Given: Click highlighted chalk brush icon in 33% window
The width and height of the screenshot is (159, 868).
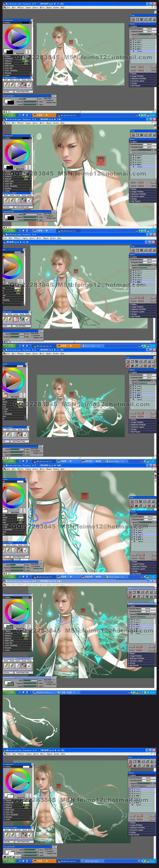Looking at the screenshot, I should (24, 200).
